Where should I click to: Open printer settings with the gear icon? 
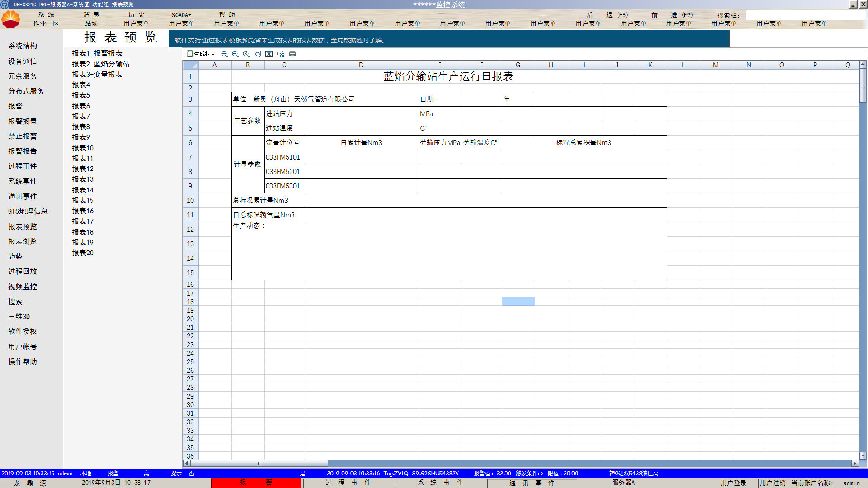[281, 54]
